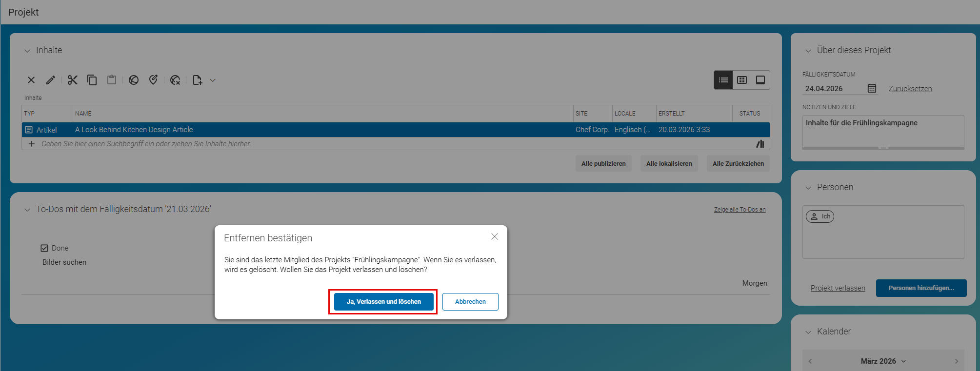Click the plus icon in the content search row
Image resolution: width=980 pixels, height=371 pixels.
click(x=32, y=144)
